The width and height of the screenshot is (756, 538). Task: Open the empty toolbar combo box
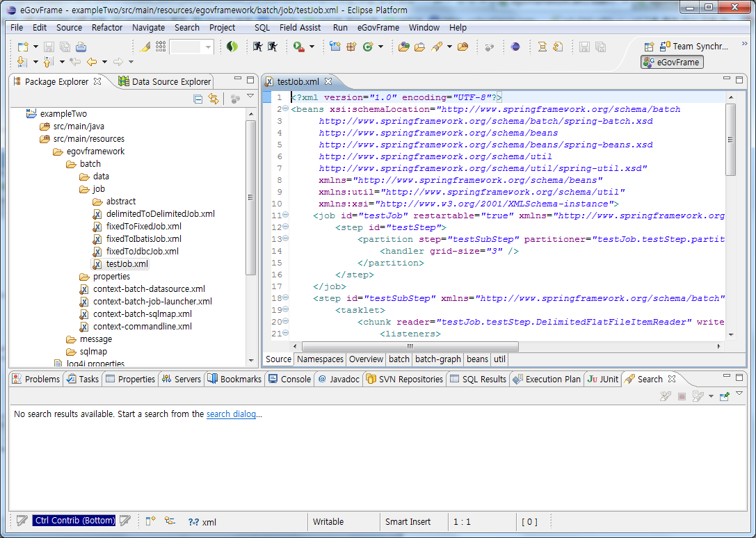coord(191,47)
